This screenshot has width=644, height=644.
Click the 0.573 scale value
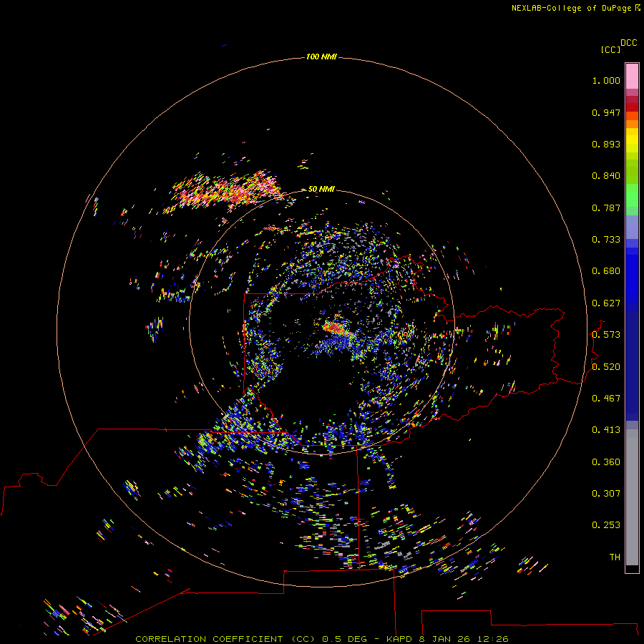(606, 335)
